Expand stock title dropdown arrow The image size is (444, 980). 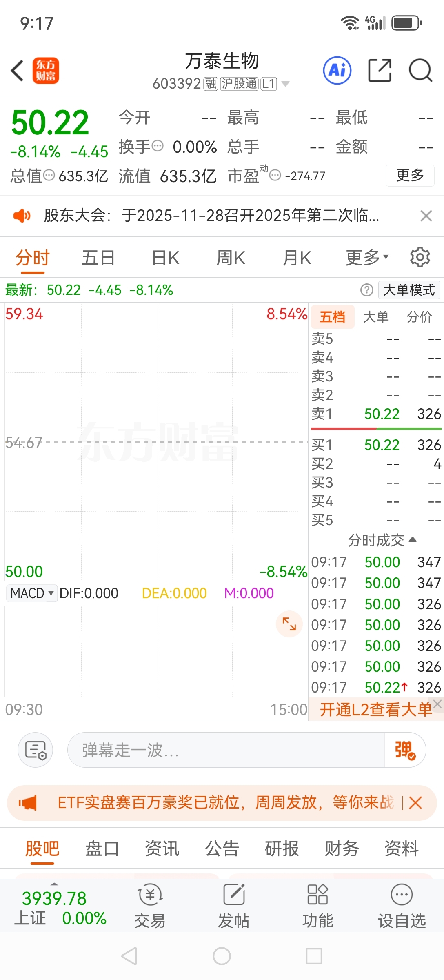coord(286,84)
